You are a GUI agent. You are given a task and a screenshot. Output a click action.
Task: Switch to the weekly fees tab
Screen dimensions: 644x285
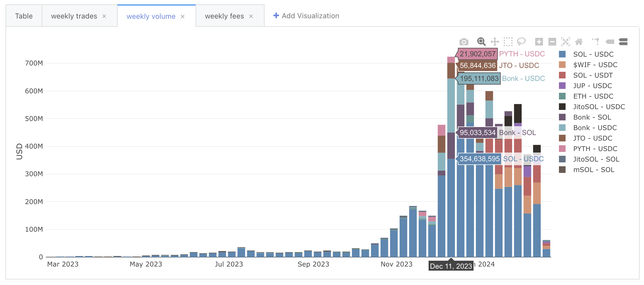[224, 16]
